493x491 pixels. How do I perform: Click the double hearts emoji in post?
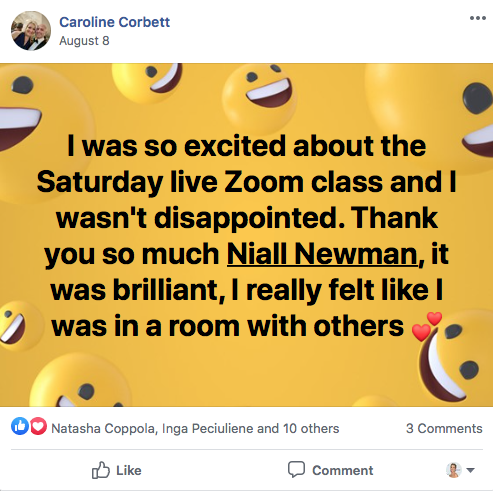tap(427, 327)
